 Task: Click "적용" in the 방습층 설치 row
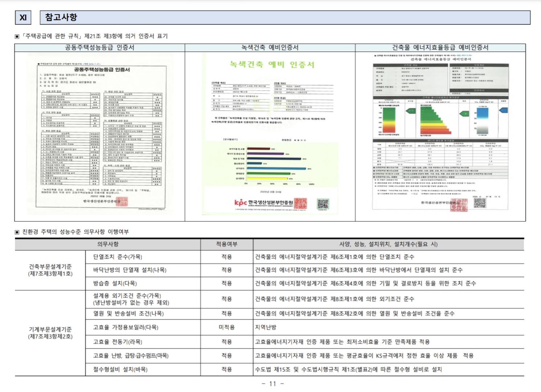coord(227,283)
